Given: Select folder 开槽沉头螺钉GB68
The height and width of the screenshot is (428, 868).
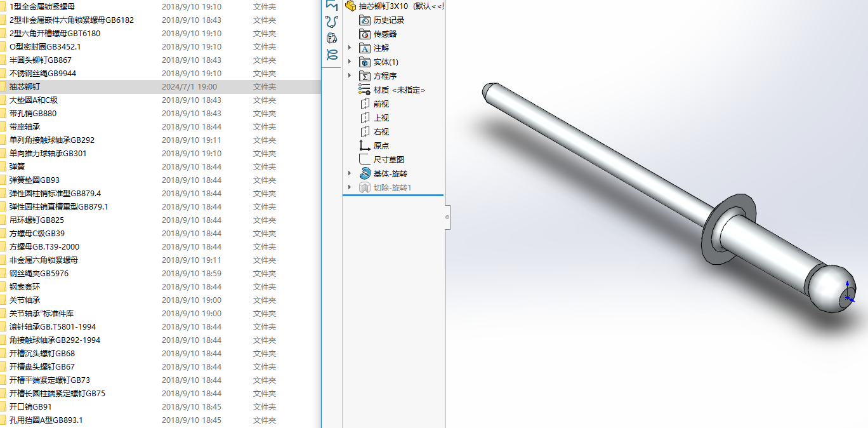Looking at the screenshot, I should [42, 354].
